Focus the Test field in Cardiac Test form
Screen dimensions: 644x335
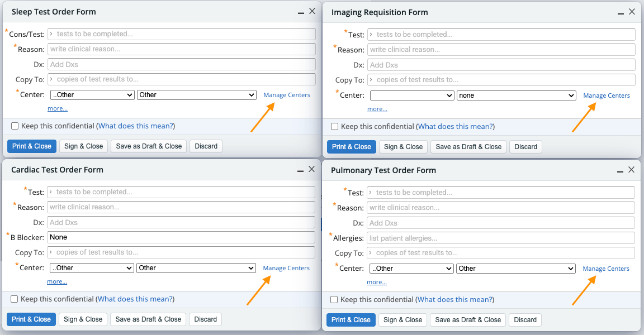pos(181,192)
